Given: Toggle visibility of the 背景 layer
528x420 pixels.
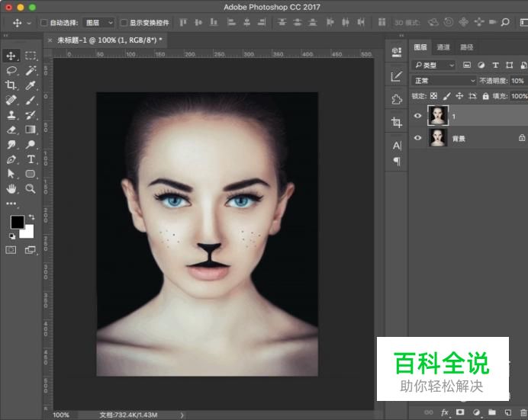Looking at the screenshot, I should coord(417,138).
